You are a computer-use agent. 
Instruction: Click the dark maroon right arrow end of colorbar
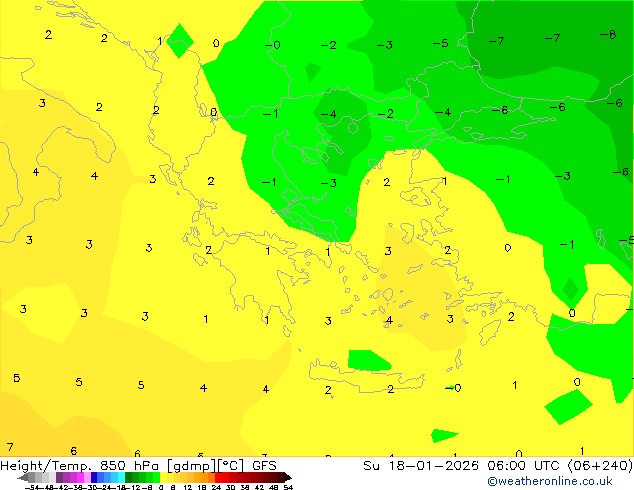287,477
